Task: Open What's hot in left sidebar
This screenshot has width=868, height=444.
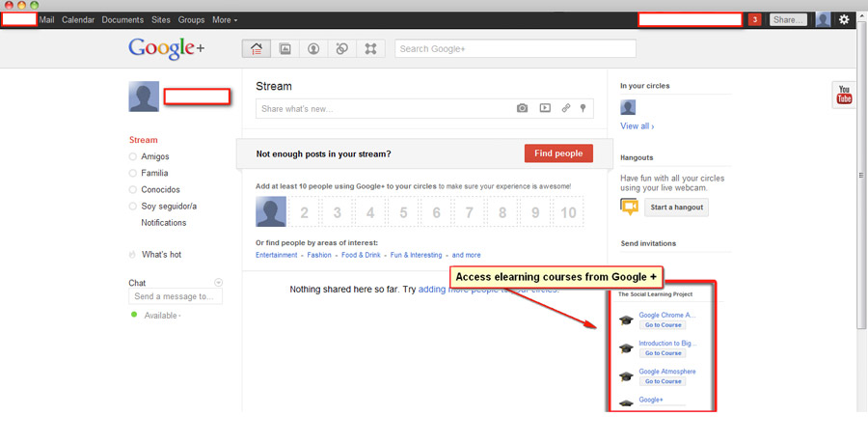Action: [x=161, y=255]
